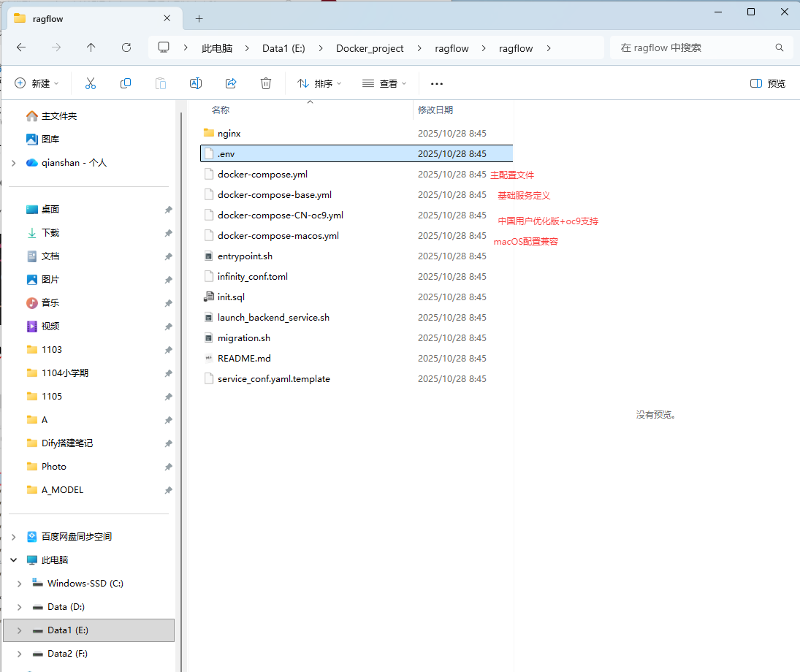The image size is (800, 672).
Task: Click the search magnifier icon
Action: [779, 47]
